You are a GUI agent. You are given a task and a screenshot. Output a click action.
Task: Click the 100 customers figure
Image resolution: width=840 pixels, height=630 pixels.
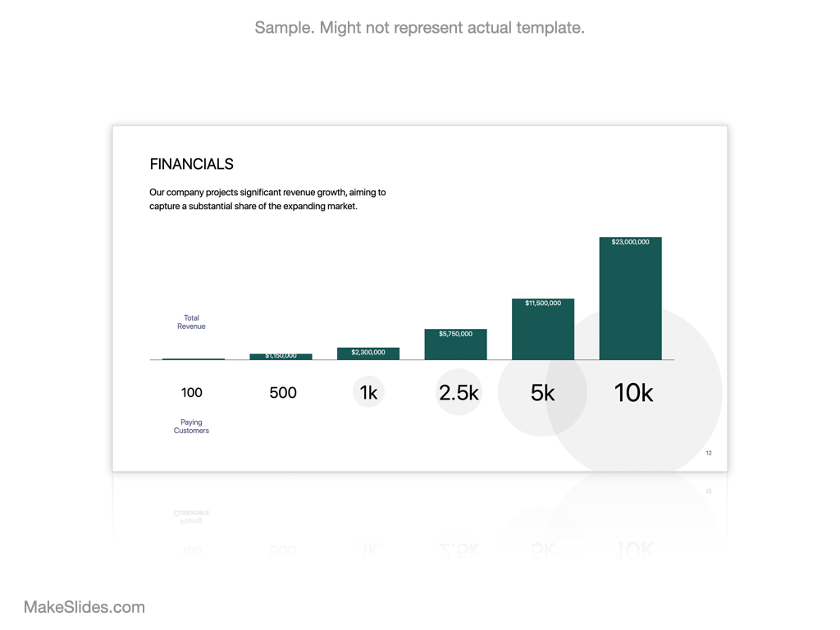191,393
